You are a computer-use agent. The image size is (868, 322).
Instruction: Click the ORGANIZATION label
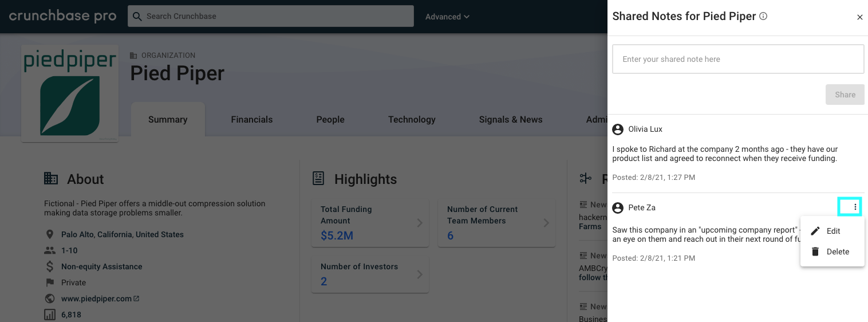point(168,56)
